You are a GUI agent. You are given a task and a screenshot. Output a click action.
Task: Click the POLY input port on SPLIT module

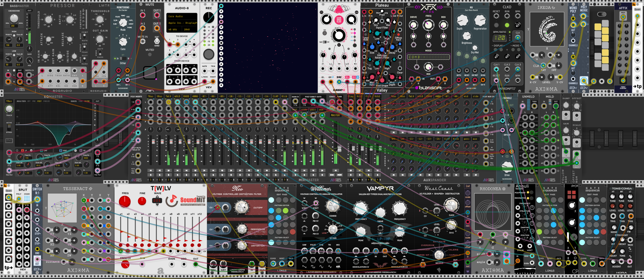click(19, 199)
